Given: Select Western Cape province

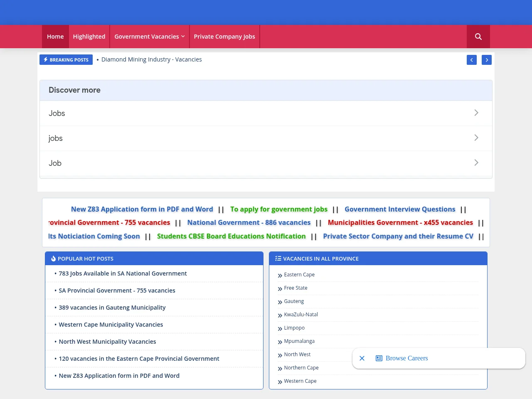Looking at the screenshot, I should pyautogui.click(x=300, y=381).
